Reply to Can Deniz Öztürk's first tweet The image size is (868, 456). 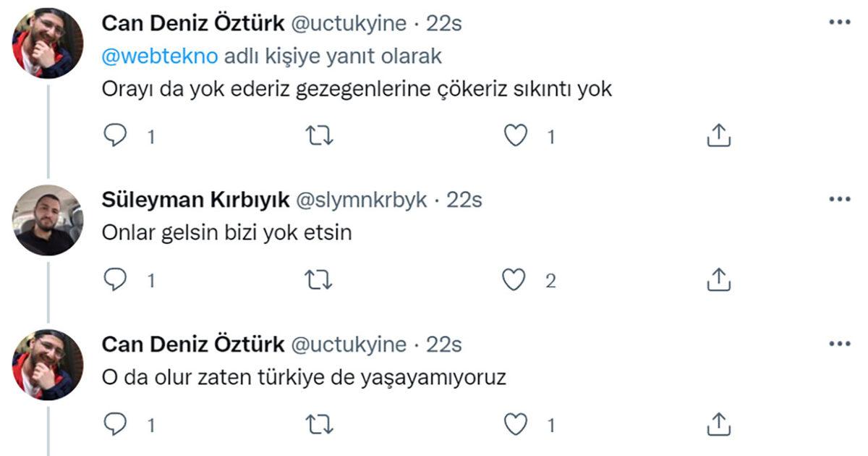[x=115, y=135]
